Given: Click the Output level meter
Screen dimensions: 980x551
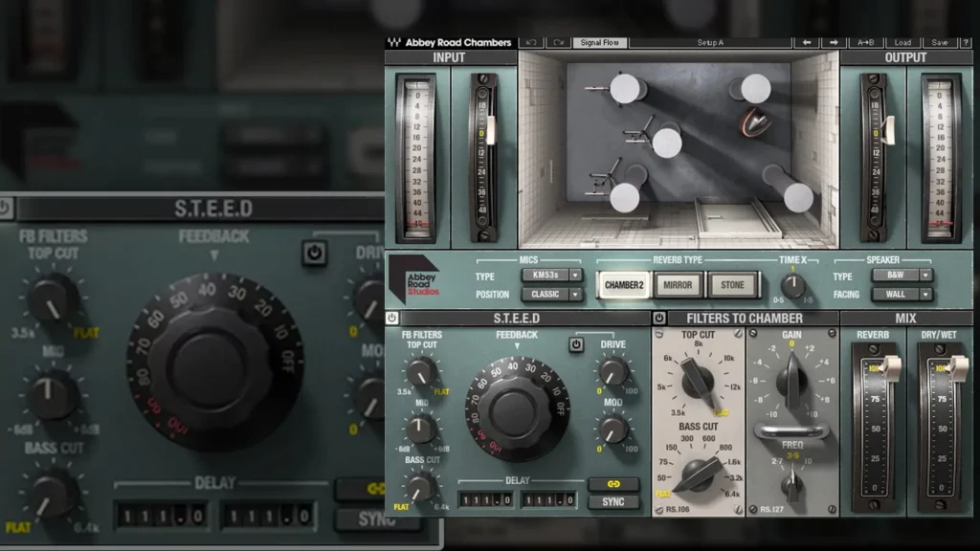Looking at the screenshot, I should 940,158.
